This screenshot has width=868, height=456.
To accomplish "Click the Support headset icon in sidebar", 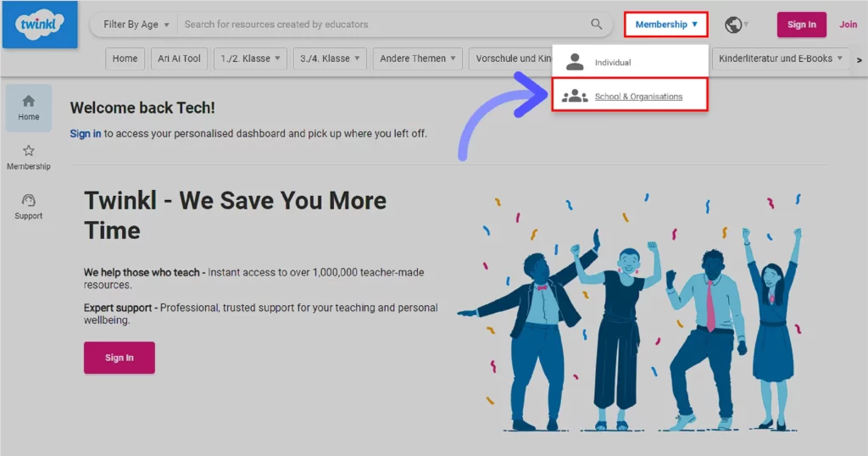I will coord(28,200).
